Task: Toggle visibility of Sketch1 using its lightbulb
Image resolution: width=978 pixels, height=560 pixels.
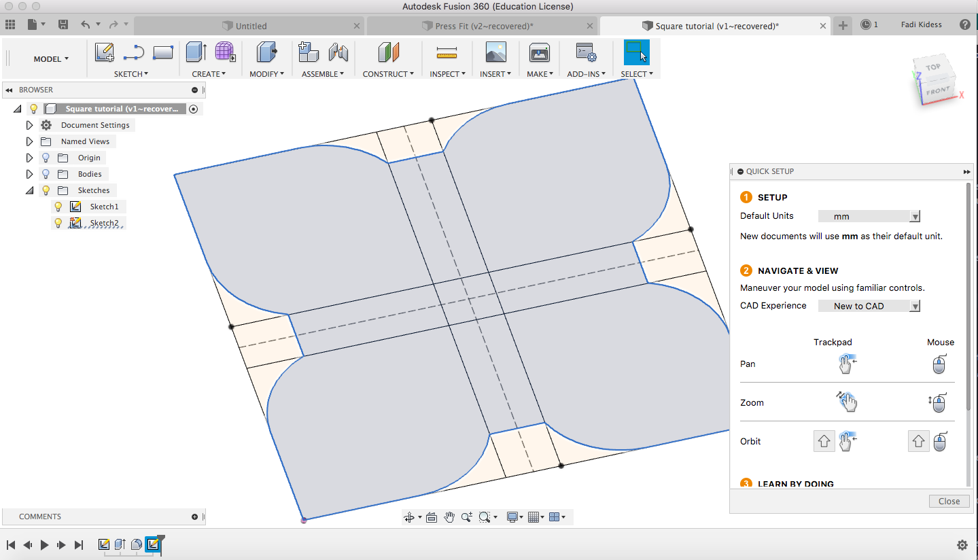Action: [58, 206]
